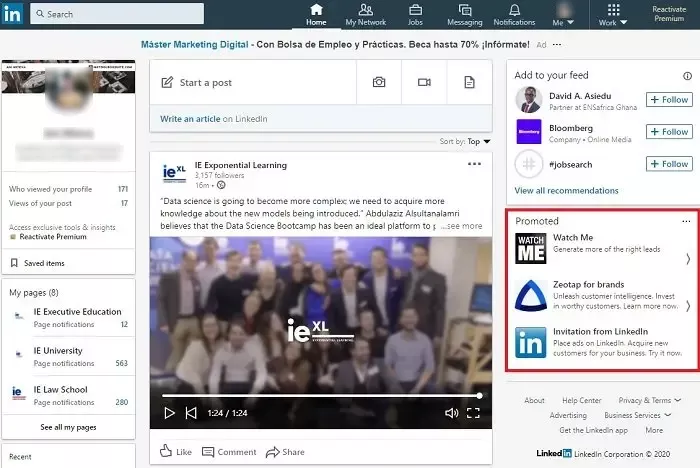
Task: Click the Zeotap for brands logo
Action: [530, 295]
